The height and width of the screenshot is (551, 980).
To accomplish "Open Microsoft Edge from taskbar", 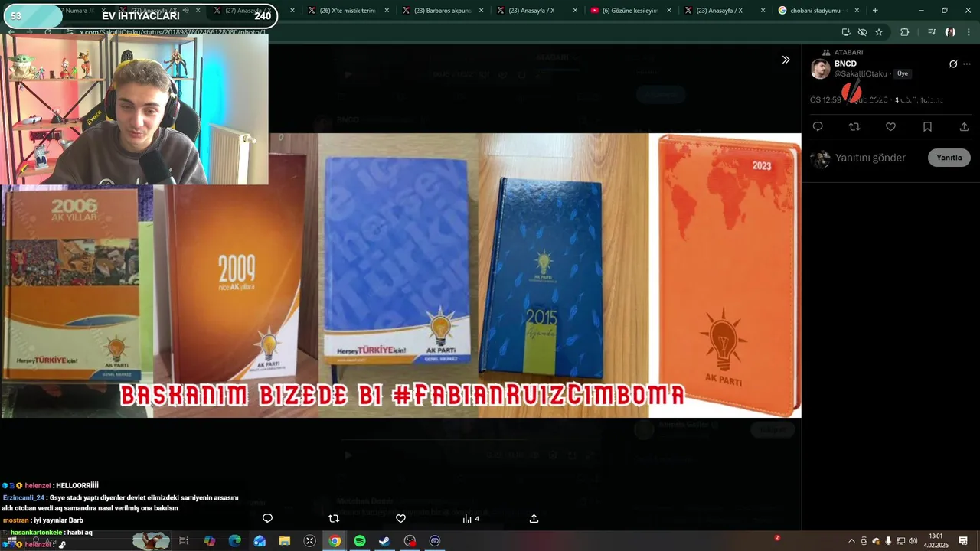I will coord(234,541).
